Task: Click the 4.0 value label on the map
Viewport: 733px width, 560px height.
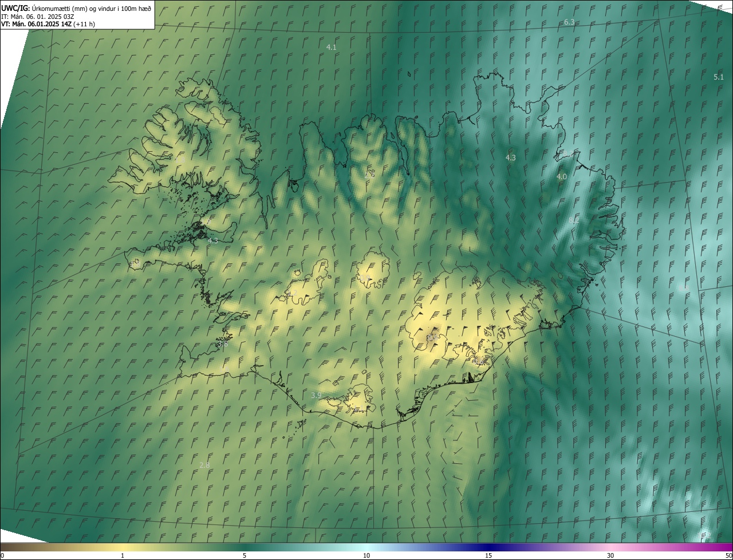Action: (561, 177)
